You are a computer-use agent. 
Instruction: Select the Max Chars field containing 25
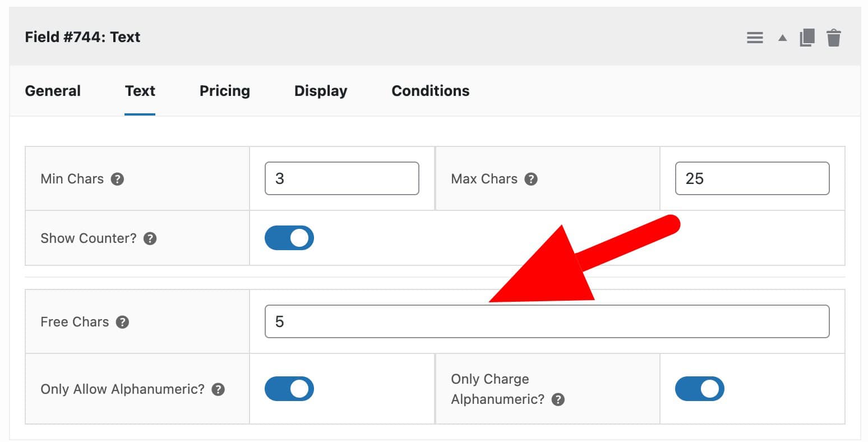[x=752, y=178]
